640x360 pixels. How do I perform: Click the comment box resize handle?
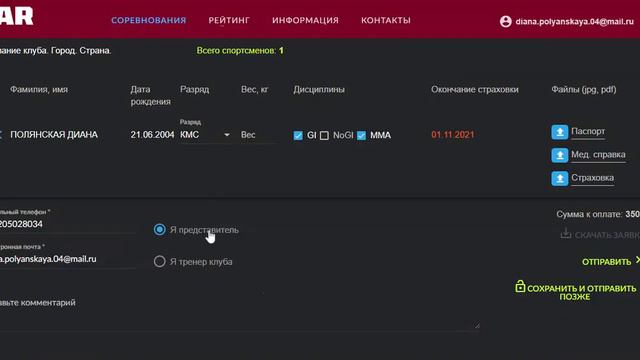477,325
